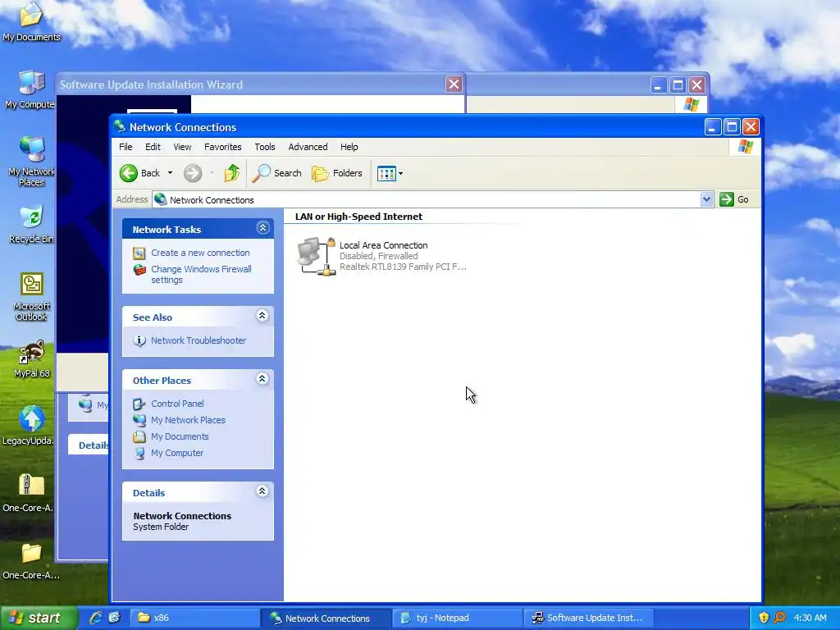
Task: Click the LAN or High-Speed Internet header
Action: point(359,217)
